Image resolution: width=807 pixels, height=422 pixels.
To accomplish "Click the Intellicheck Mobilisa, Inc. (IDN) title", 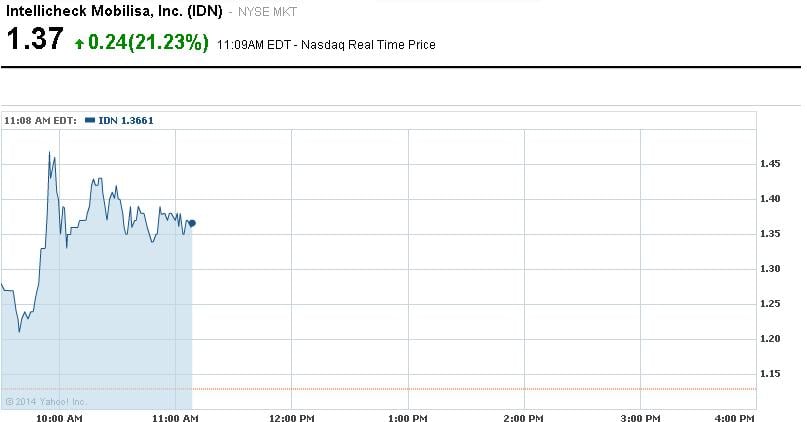I will click(x=114, y=12).
